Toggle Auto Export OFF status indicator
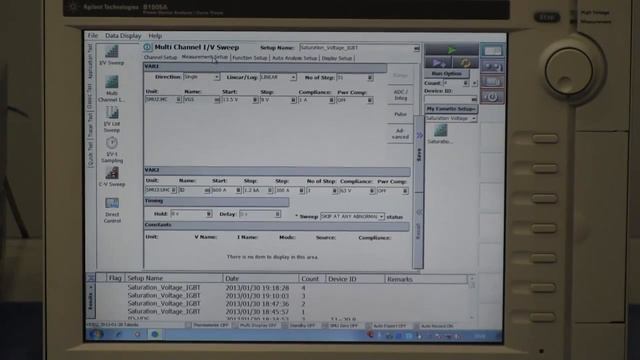 click(x=387, y=326)
